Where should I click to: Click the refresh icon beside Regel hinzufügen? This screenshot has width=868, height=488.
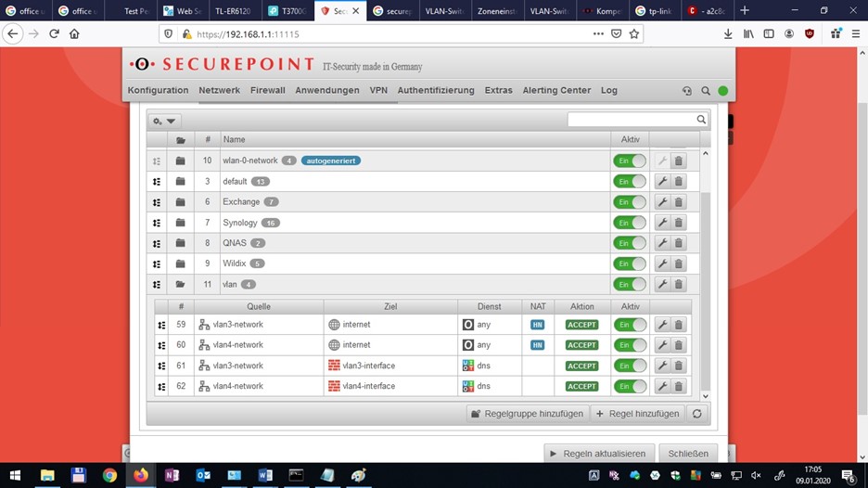697,414
